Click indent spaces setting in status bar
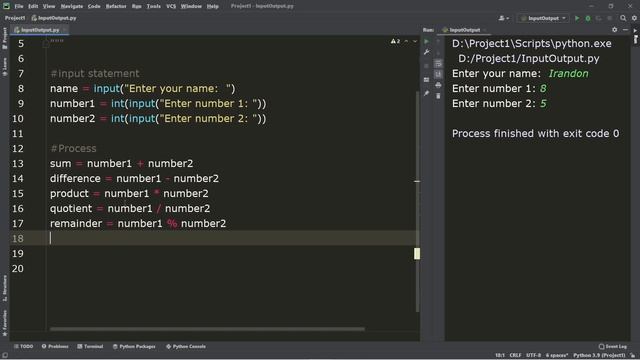This screenshot has width=640, height=360. [557, 356]
